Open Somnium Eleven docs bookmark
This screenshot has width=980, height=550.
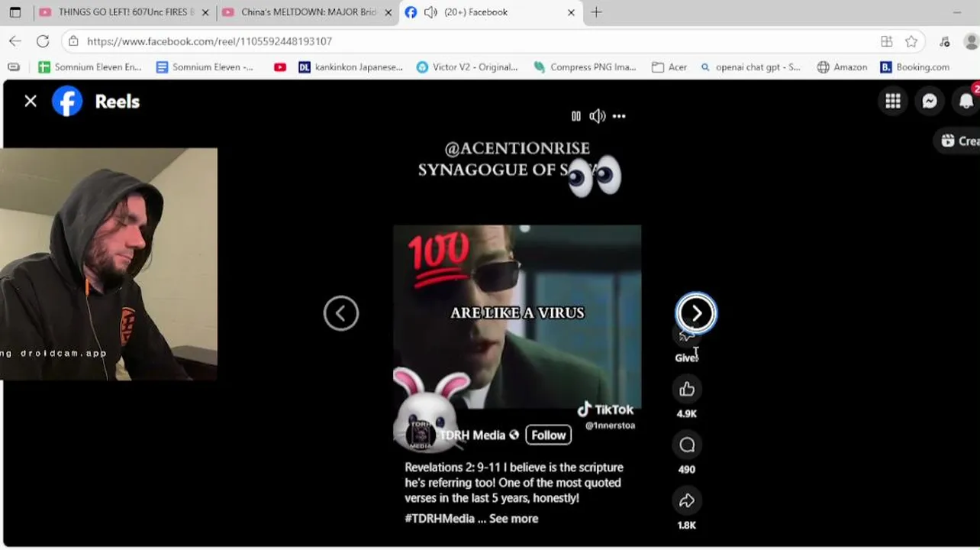click(x=205, y=67)
